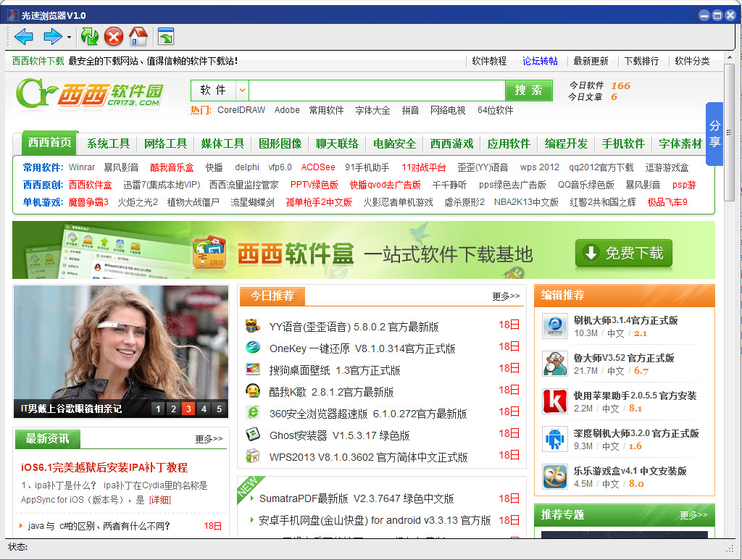
Task: Click the green go-to page toolbar icon
Action: click(166, 36)
